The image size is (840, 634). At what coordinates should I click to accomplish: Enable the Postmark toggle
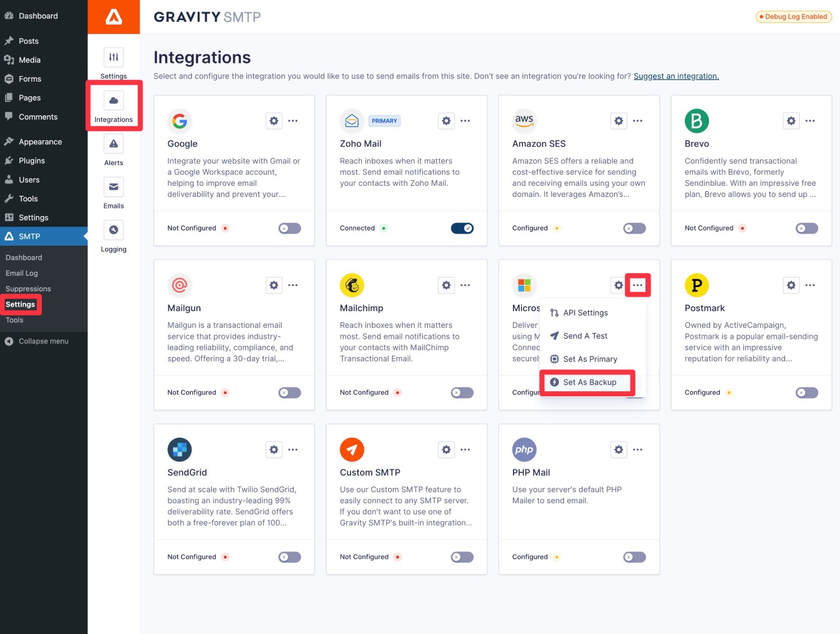tap(807, 393)
